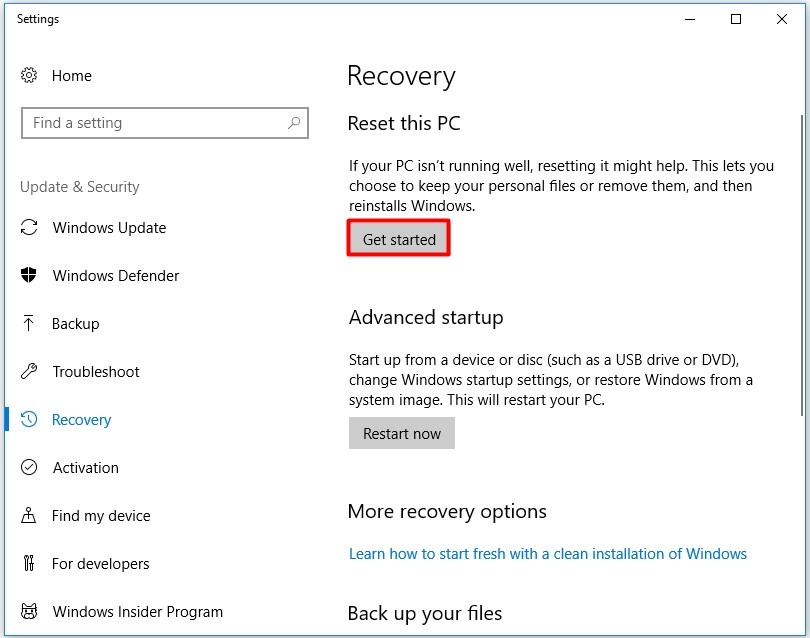The height and width of the screenshot is (638, 810).
Task: Click the Recovery restore icon in sidebar
Action: [27, 420]
